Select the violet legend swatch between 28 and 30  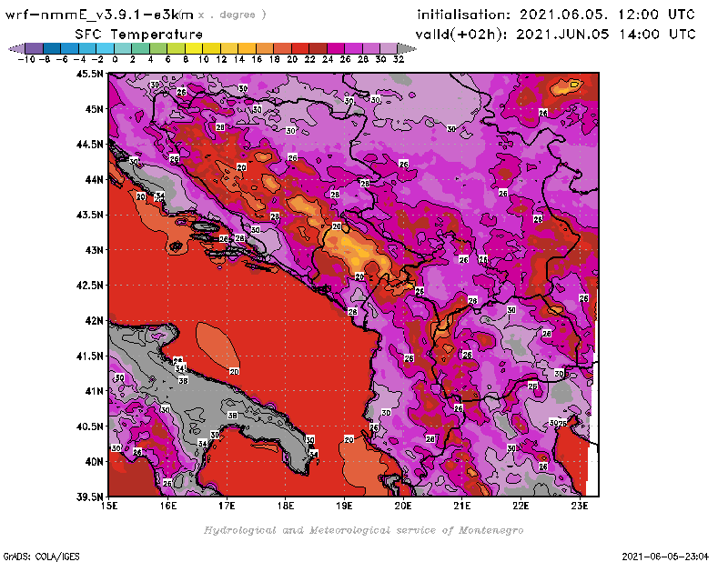point(371,48)
